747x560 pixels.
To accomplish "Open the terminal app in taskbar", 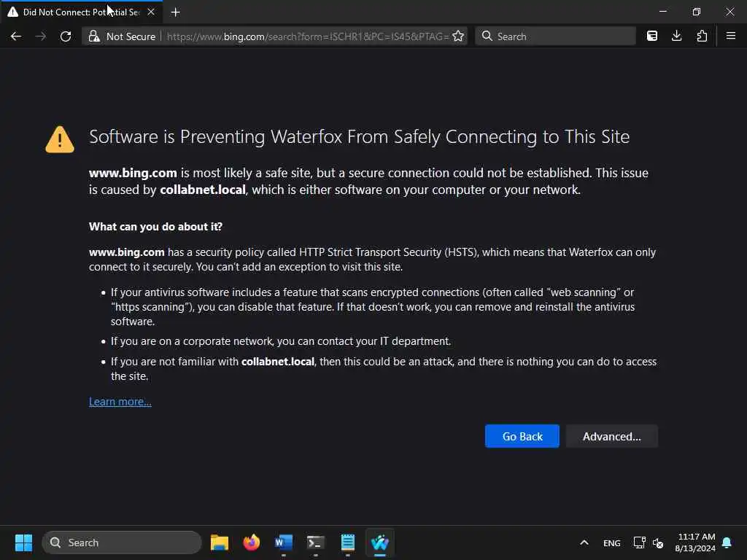I will 315,542.
